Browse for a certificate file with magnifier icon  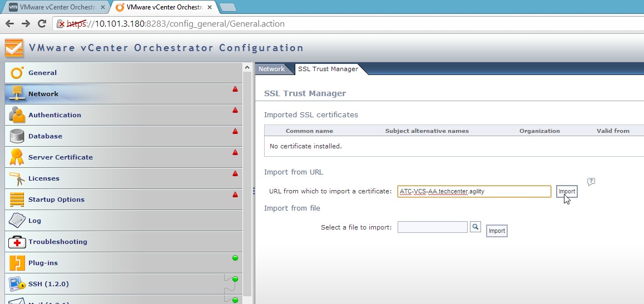475,227
